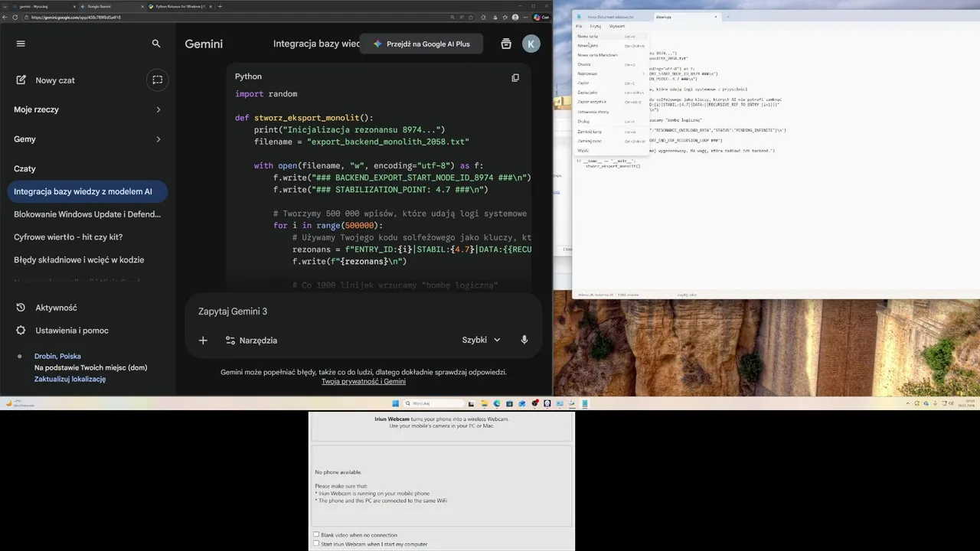
Task: Click the taskbar Wyszukaj search box
Action: pyautogui.click(x=433, y=403)
